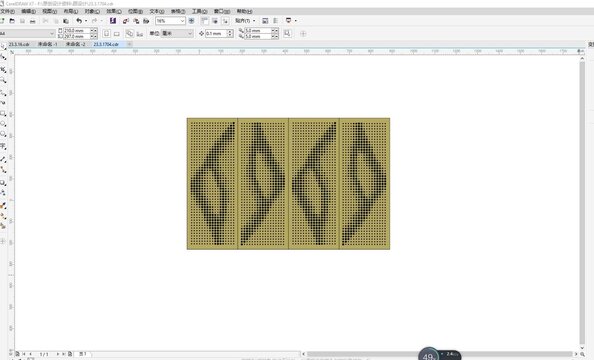Screen dimensions: 594x360
Task: Select the Zoom tool in toolbox
Action: pos(3,80)
